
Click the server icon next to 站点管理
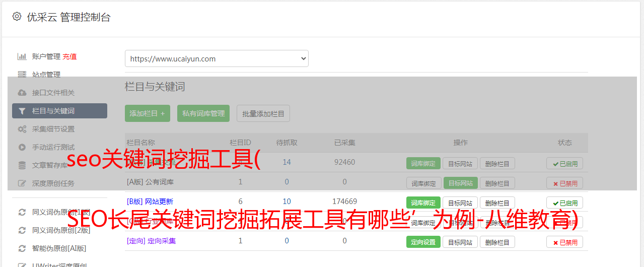point(22,75)
